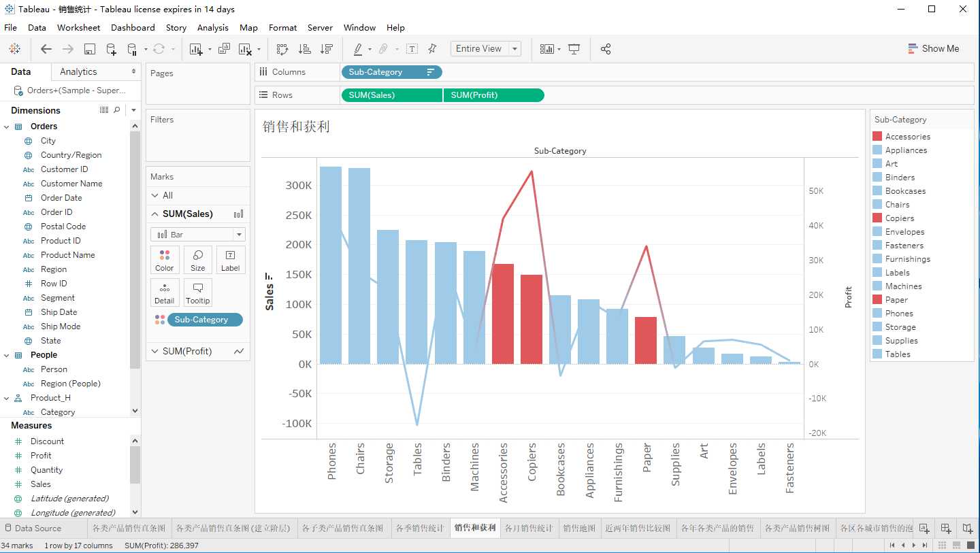The width and height of the screenshot is (980, 553).
Task: Click the Sub-Category color pill in Marks
Action: pos(204,320)
